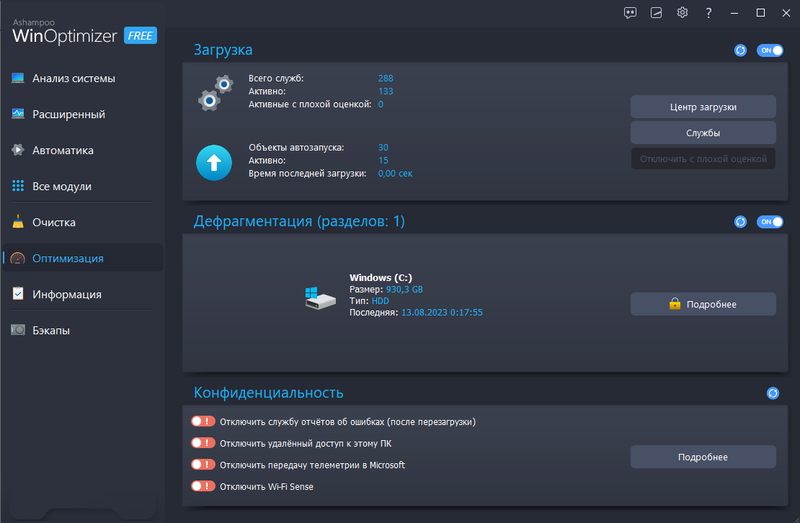The height and width of the screenshot is (523, 800).
Task: Click the Службы button
Action: tap(703, 133)
